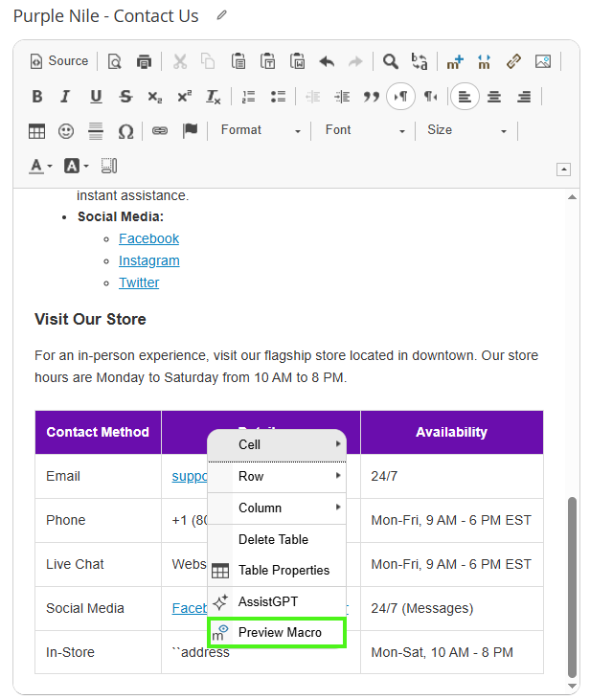Open the Font dropdown
This screenshot has width=590, height=700.
coord(365,130)
